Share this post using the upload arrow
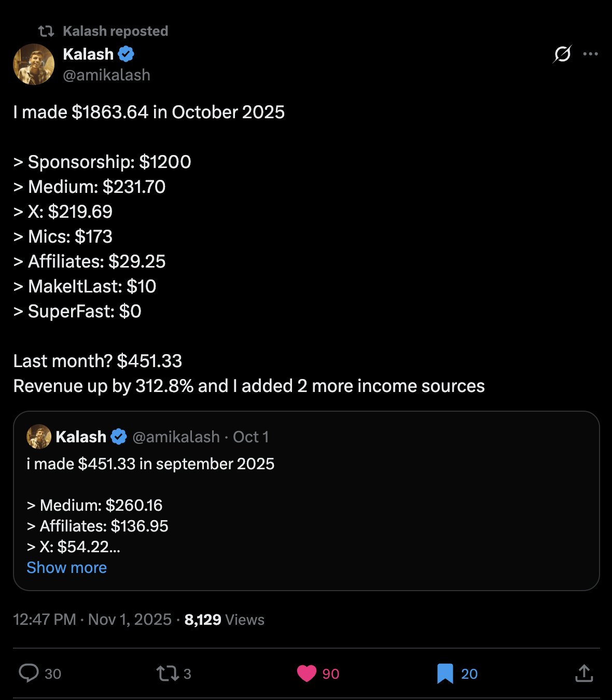This screenshot has width=612, height=700. pyautogui.click(x=583, y=673)
